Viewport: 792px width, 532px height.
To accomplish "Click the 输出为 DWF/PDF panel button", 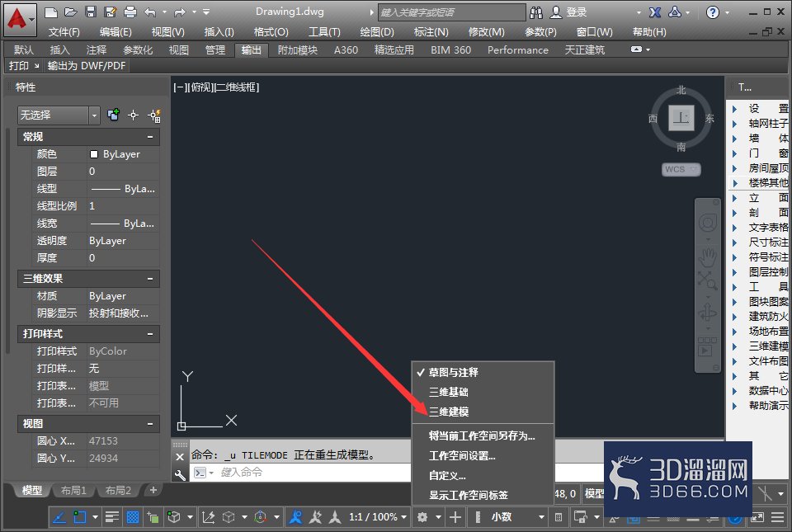I will 87,66.
